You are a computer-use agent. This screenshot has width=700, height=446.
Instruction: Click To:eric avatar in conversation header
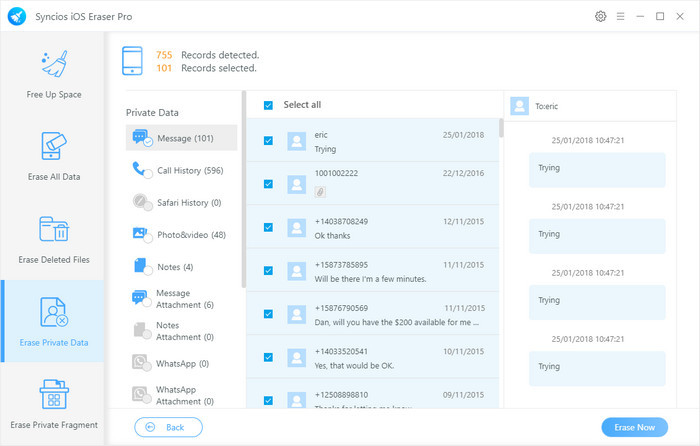coord(520,106)
